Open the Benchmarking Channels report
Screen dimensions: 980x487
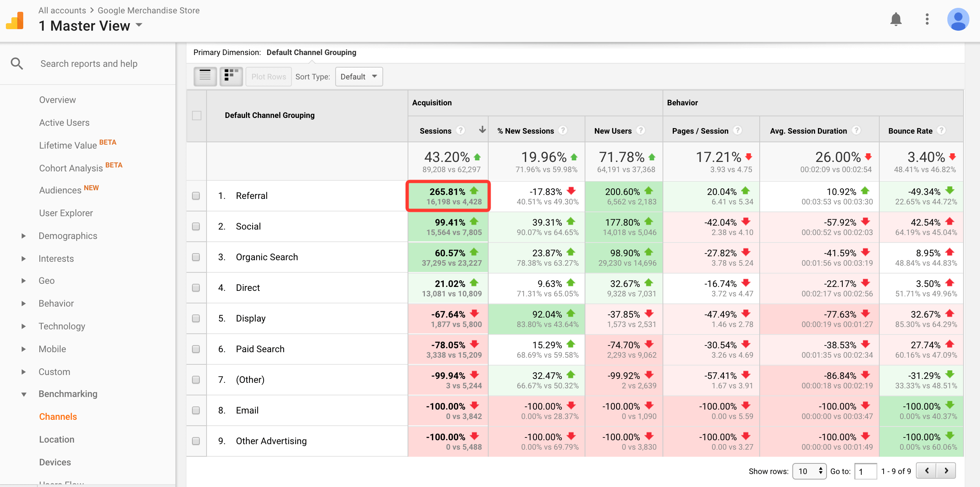coord(58,417)
